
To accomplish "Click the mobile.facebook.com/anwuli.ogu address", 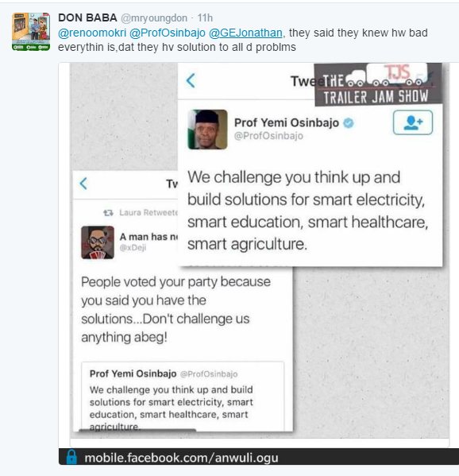I will [x=181, y=458].
